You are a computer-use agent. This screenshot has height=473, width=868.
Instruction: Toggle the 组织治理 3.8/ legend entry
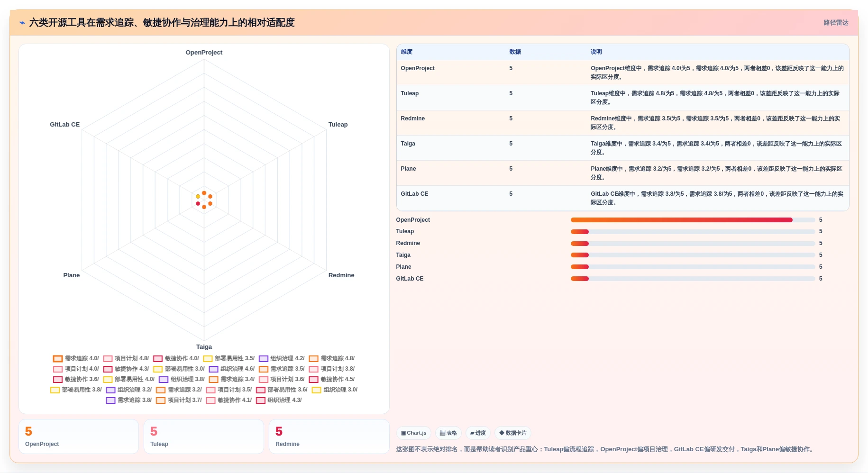point(182,380)
